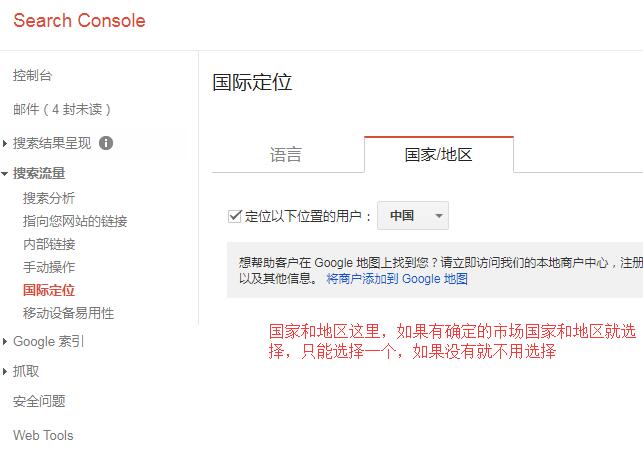Image resolution: width=643 pixels, height=454 pixels.
Task: Open 内部链接 in sidebar
Action: [x=49, y=244]
